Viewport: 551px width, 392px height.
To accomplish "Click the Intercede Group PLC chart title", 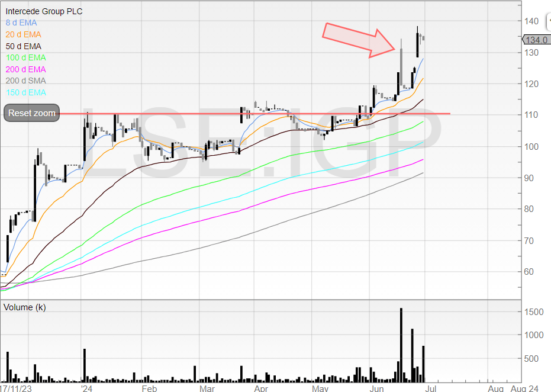I will click(44, 11).
